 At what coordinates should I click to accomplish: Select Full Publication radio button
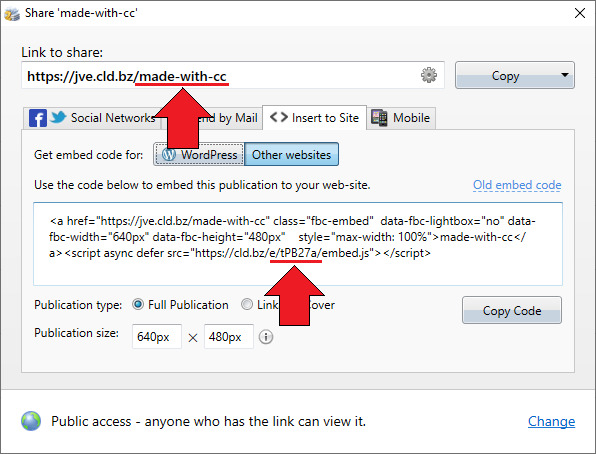tap(138, 305)
